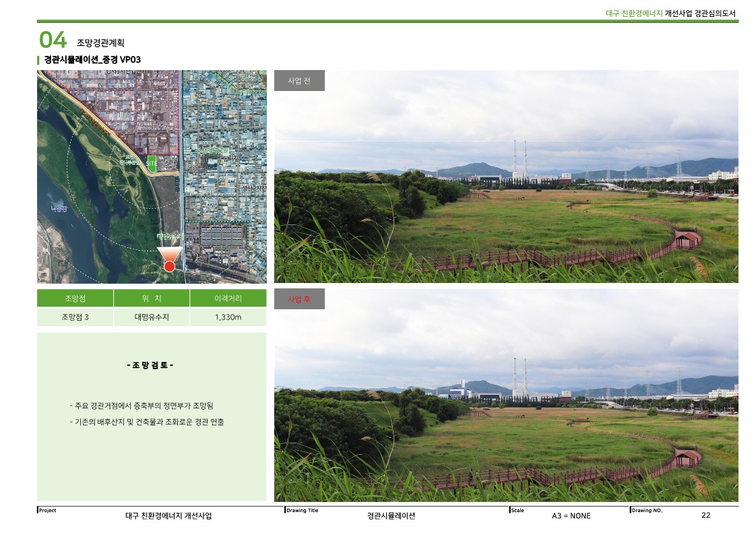Select the line '기존의 배후산지 및 건축물과 조화로운 경관 연출'
The width and height of the screenshot is (756, 535).
click(x=149, y=422)
